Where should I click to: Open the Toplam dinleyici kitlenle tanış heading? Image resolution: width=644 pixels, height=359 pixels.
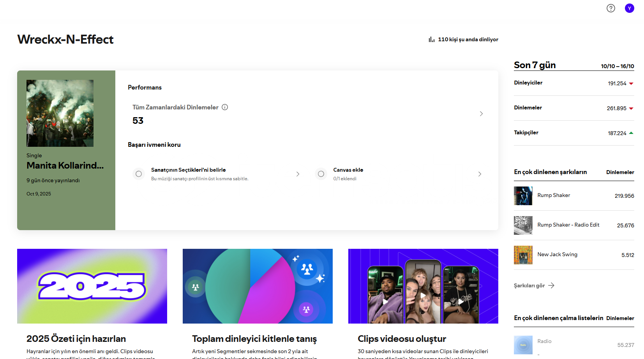coord(254,339)
